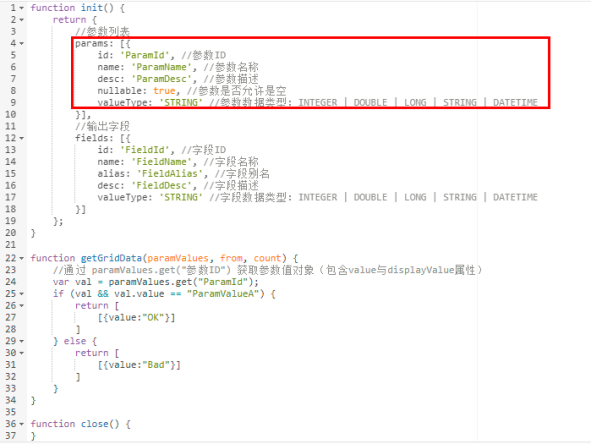Screen dimensions: 591x444
Task: Collapse the params array fold arrow on line 4
Action: (21, 43)
